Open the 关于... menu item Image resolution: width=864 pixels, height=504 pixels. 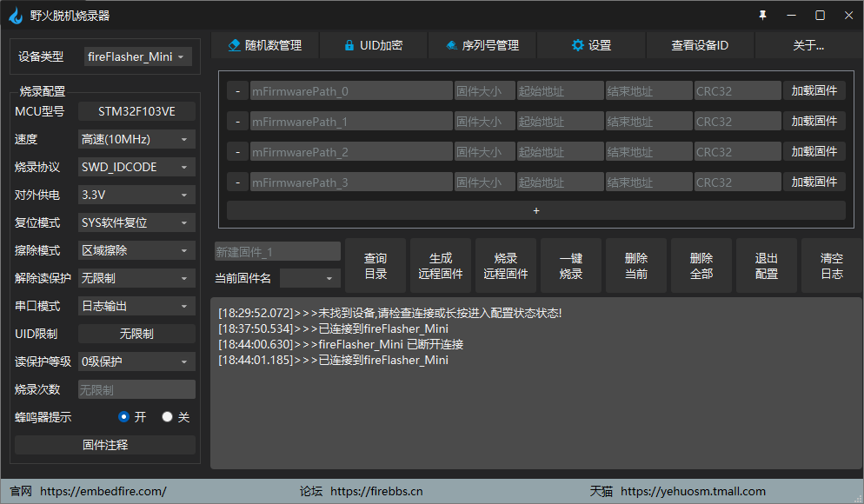pos(808,45)
